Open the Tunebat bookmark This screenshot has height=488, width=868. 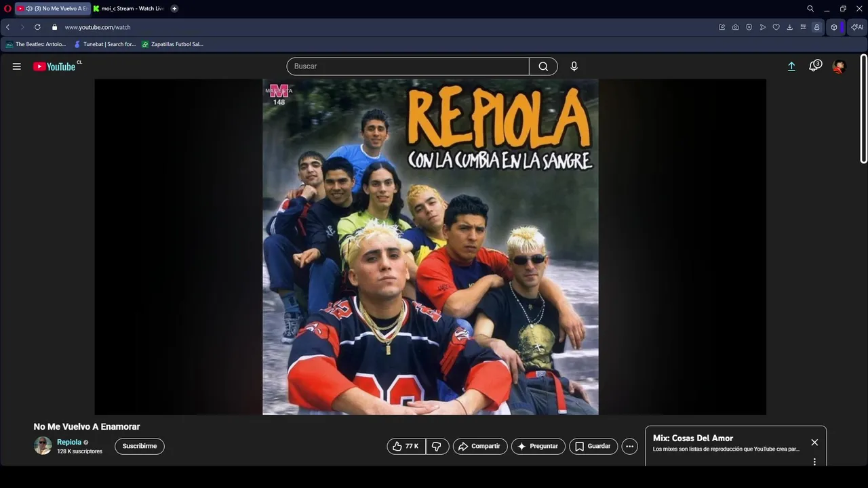click(x=104, y=44)
